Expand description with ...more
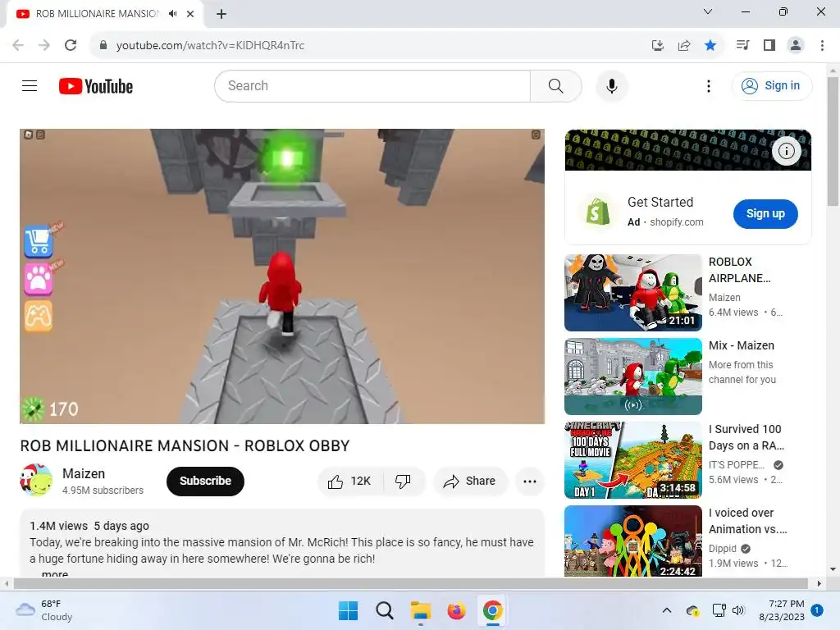The height and width of the screenshot is (630, 840). tap(55, 574)
